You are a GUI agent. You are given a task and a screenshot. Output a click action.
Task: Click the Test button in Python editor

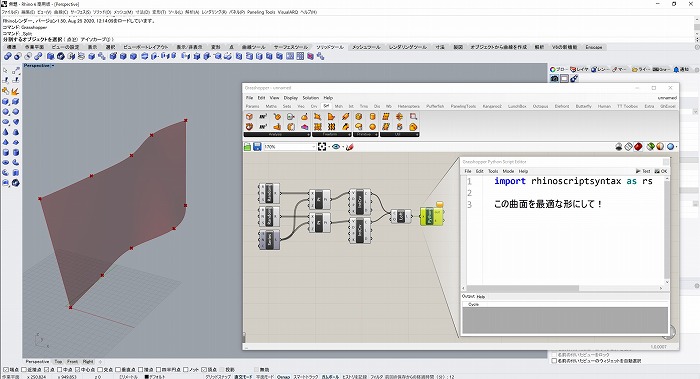[643, 171]
